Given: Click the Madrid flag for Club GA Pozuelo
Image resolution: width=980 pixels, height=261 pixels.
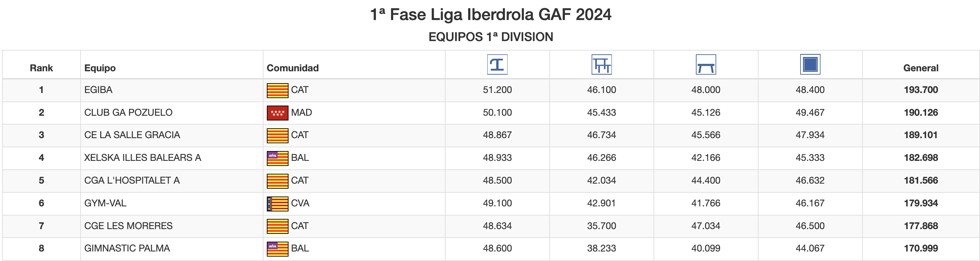Looking at the screenshot, I should click(277, 113).
